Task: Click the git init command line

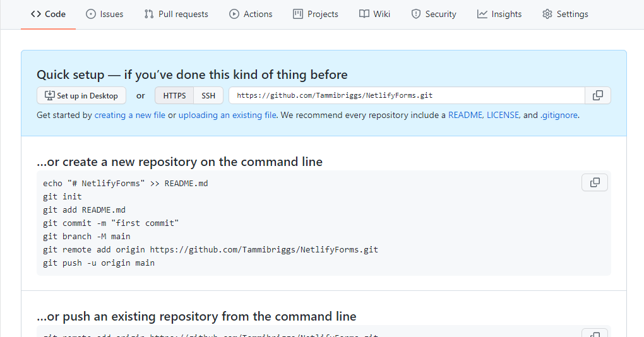Action: (63, 197)
